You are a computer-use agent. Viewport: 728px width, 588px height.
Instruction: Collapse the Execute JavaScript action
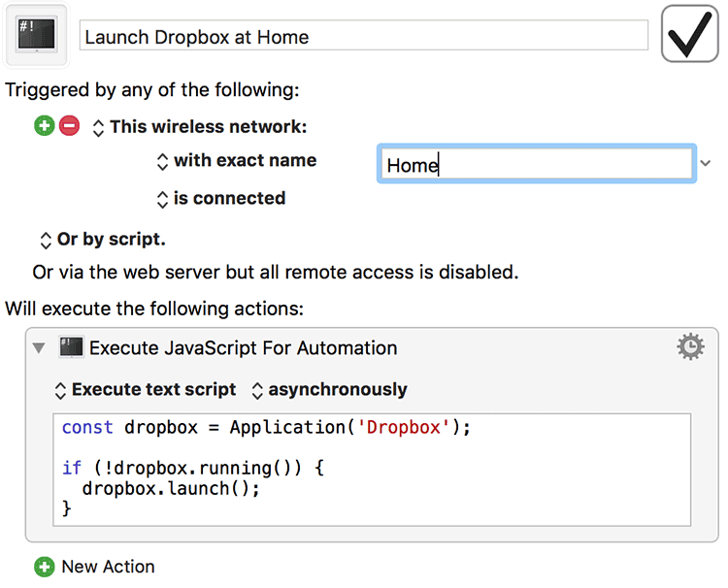tap(39, 347)
